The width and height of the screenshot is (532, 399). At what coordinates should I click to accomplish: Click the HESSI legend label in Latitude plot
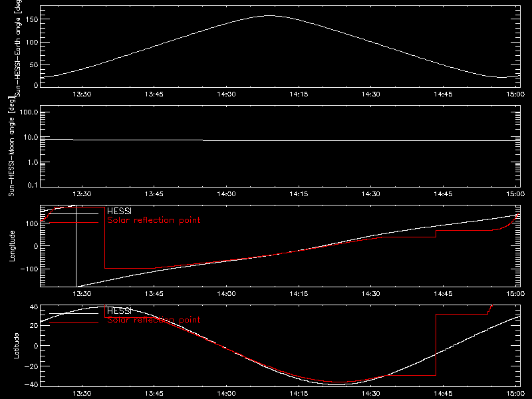[119, 311]
